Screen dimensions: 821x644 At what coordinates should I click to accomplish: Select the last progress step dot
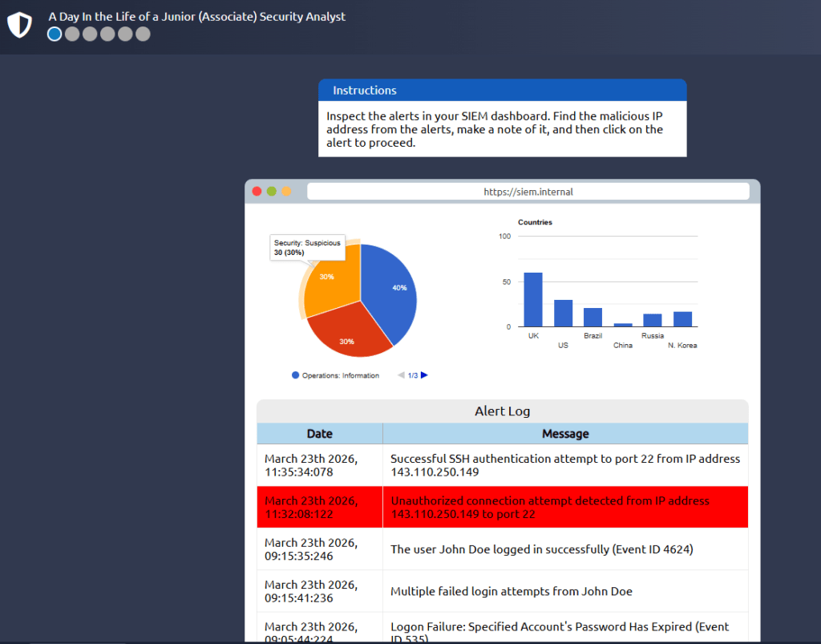[143, 34]
